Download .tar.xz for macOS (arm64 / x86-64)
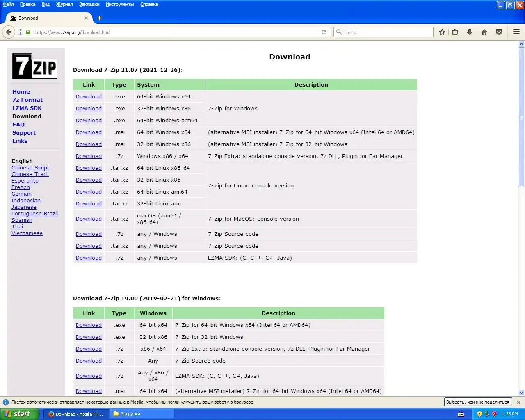 [89, 219]
